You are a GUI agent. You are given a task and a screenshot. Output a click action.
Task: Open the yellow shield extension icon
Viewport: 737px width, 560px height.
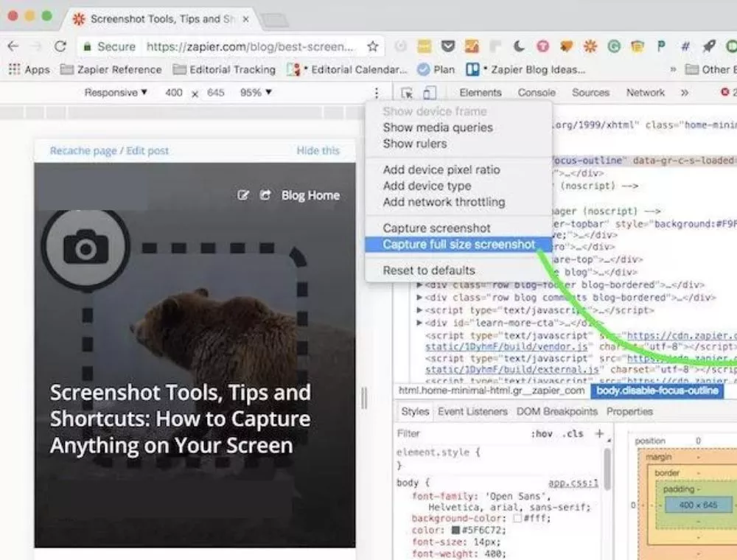637,46
